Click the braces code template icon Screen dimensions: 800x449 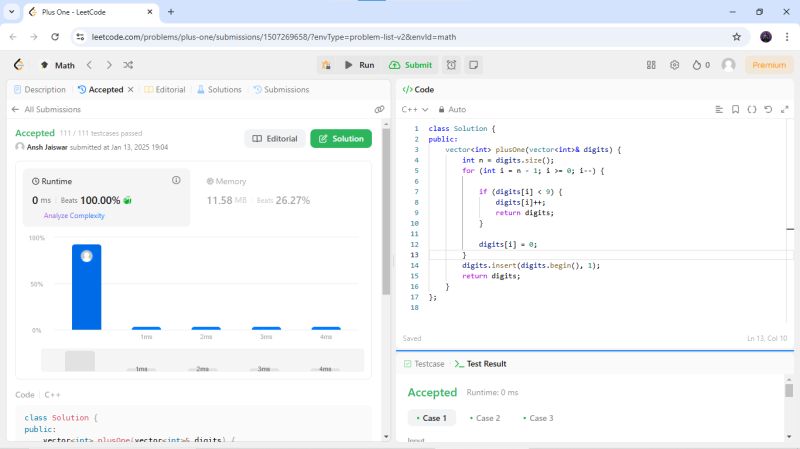coord(752,109)
